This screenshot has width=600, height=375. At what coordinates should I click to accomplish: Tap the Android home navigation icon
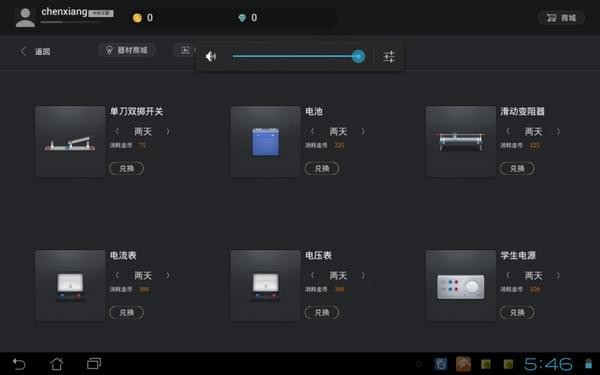pos(57,364)
